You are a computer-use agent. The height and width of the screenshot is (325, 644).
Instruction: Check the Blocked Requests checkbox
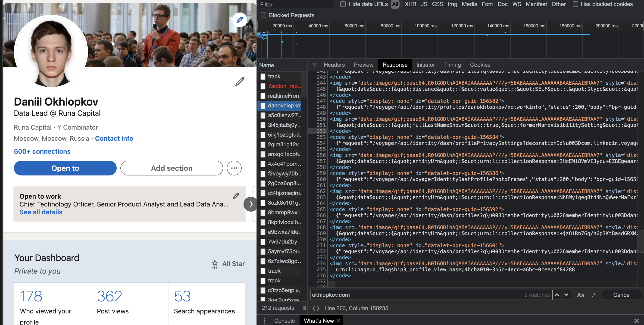pyautogui.click(x=263, y=15)
